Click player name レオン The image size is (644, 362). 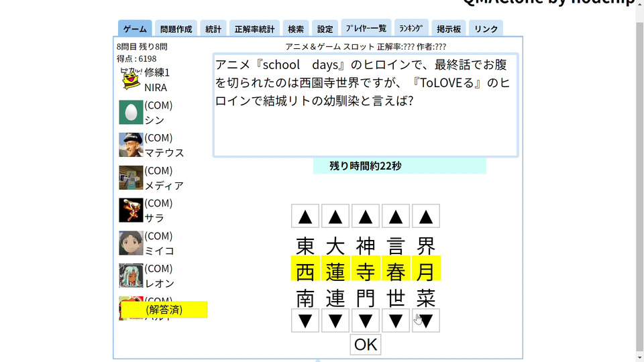(160, 283)
